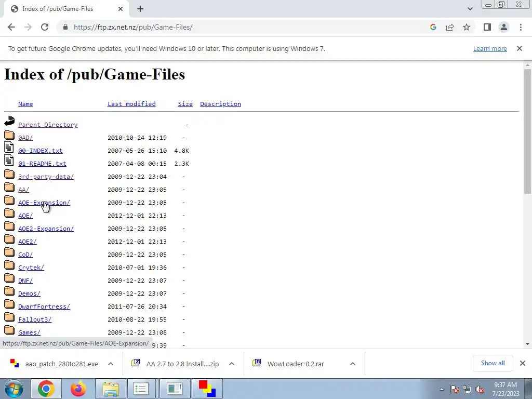The height and width of the screenshot is (399, 532).
Task: Open downloaded WowLoader-0.2.rar file
Action: (x=296, y=364)
